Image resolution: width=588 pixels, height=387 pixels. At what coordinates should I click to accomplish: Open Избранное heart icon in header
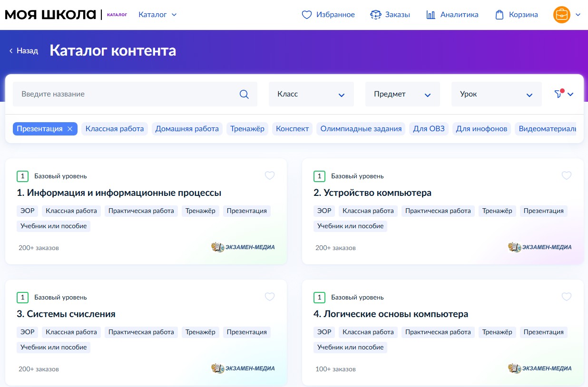(x=307, y=15)
